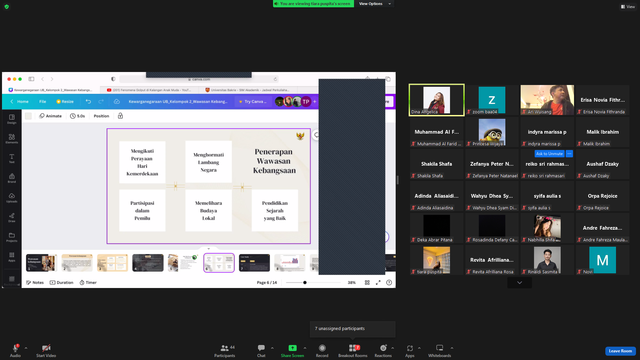Screen dimensions: 640x360
Task: Open View Options dropdown at top
Action: 375,4
